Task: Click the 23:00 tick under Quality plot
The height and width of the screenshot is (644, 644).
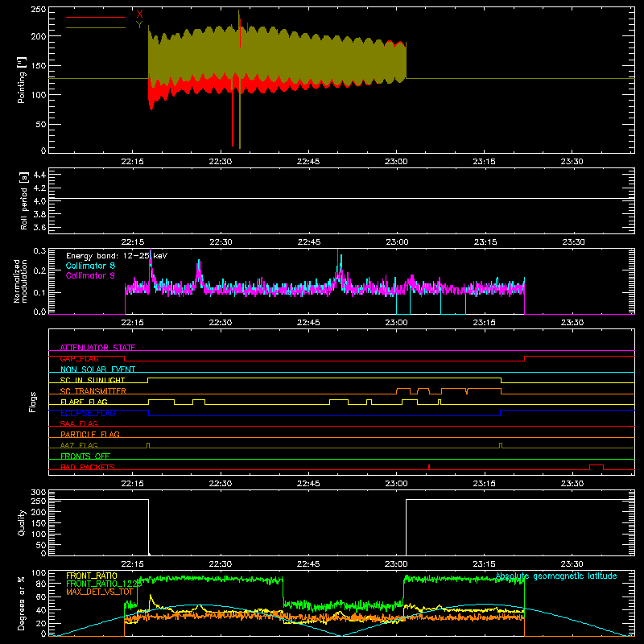Action: 396,564
